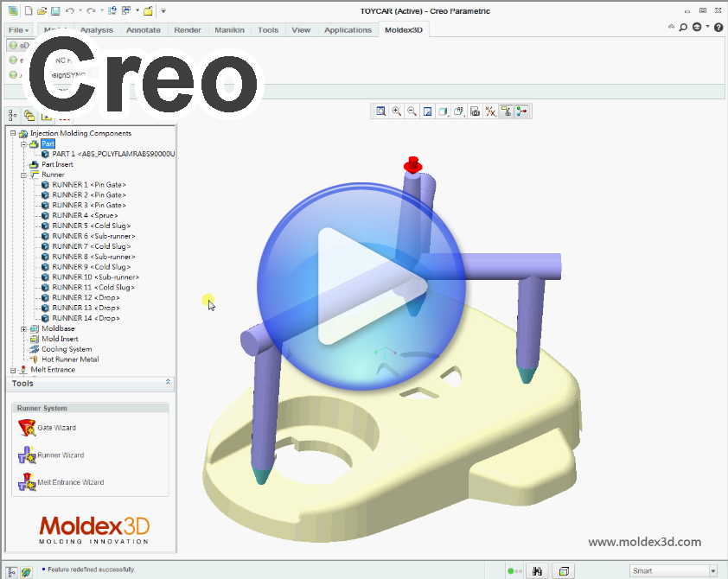The height and width of the screenshot is (579, 728).
Task: Select the Zoom In magnifier tool
Action: click(x=397, y=111)
